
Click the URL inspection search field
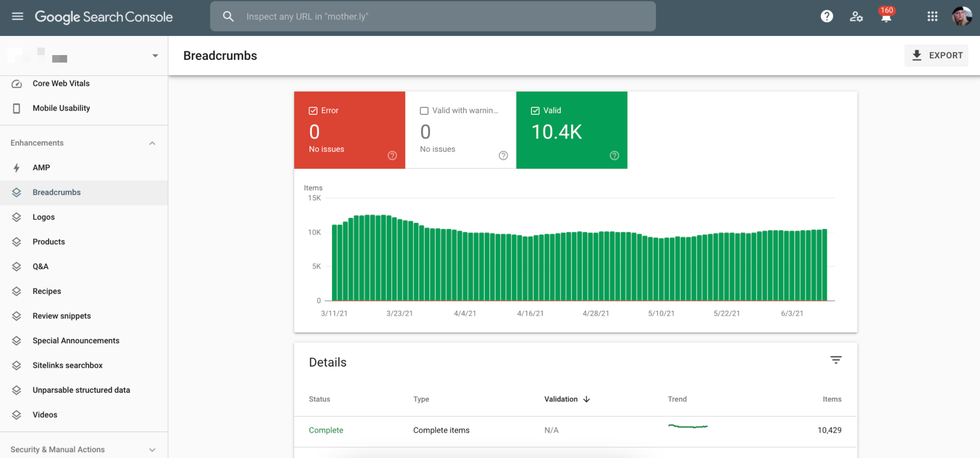pyautogui.click(x=440, y=17)
